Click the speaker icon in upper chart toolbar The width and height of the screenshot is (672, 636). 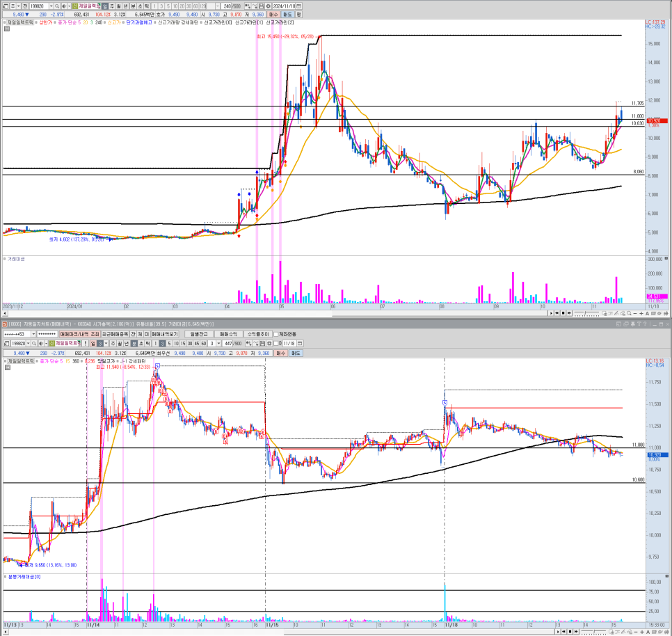pyautogui.click(x=64, y=6)
